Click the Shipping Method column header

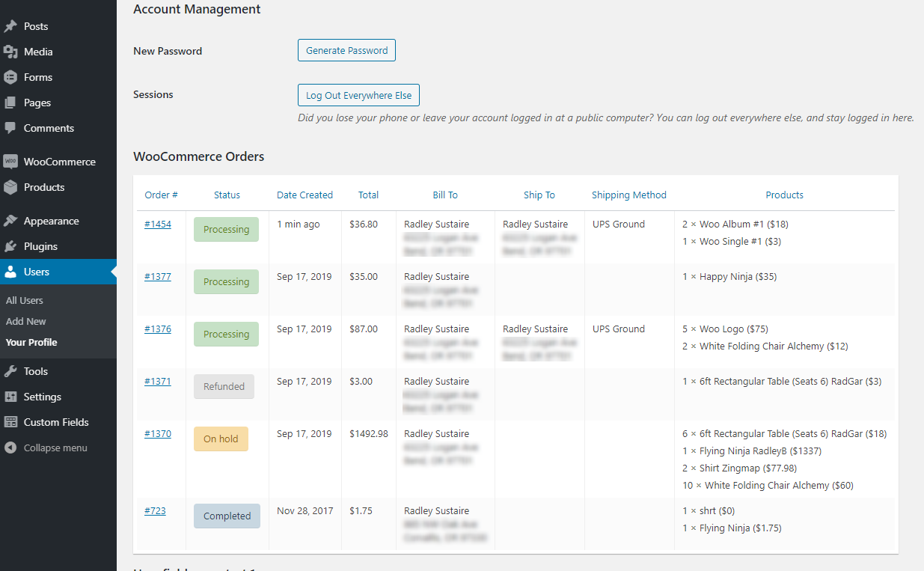(x=629, y=195)
